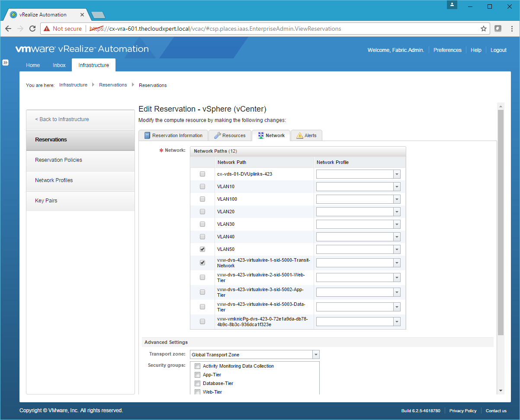520x420 pixels.
Task: Click the Not secure warning icon
Action: click(x=47, y=29)
